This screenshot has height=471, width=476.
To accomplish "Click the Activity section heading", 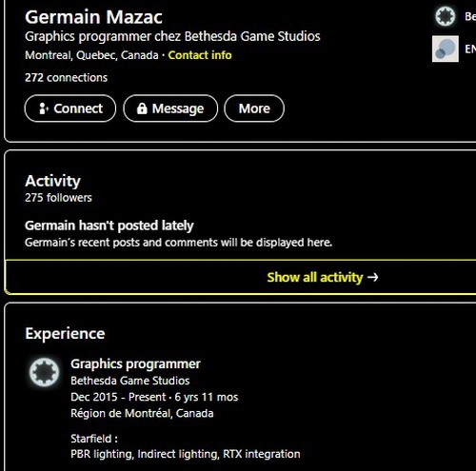I will (52, 181).
